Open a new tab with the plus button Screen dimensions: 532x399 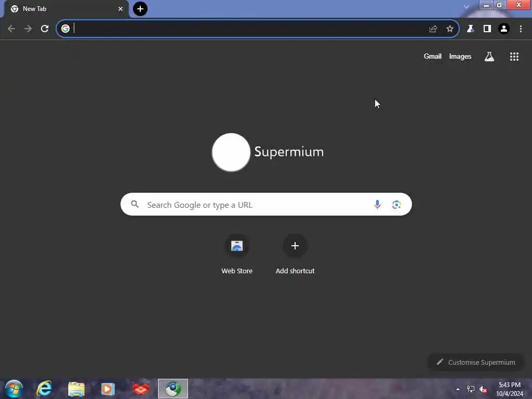point(140,9)
